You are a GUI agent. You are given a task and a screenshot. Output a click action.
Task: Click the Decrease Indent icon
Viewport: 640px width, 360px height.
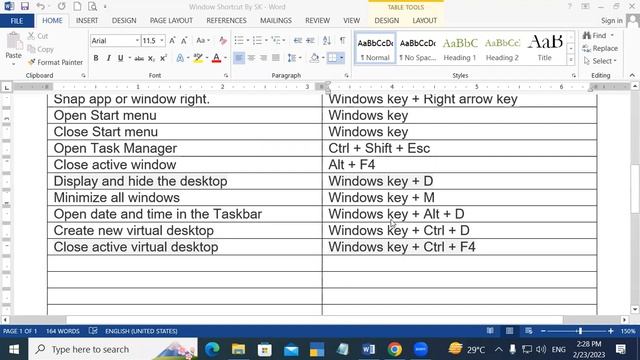(298, 40)
